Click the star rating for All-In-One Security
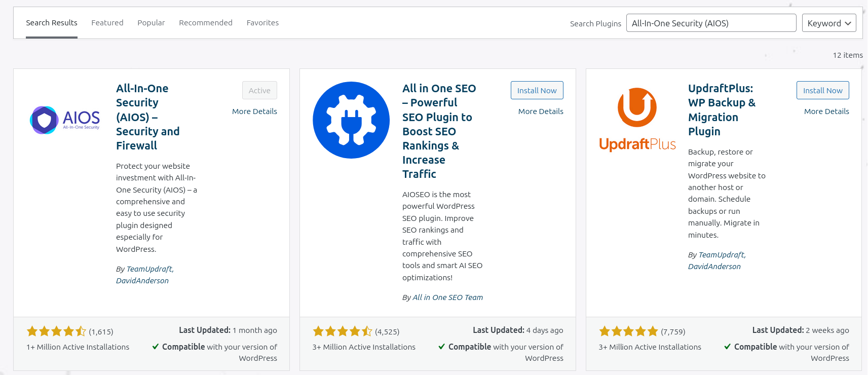 point(56,331)
